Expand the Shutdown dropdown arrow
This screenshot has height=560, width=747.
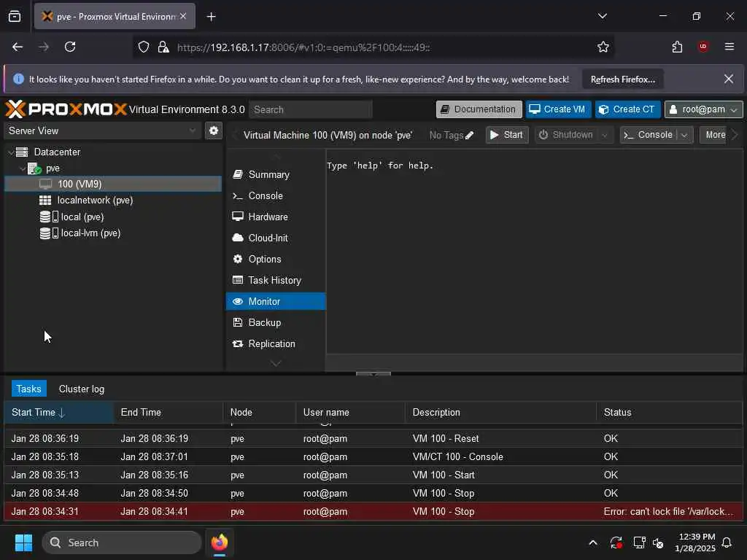pos(605,135)
